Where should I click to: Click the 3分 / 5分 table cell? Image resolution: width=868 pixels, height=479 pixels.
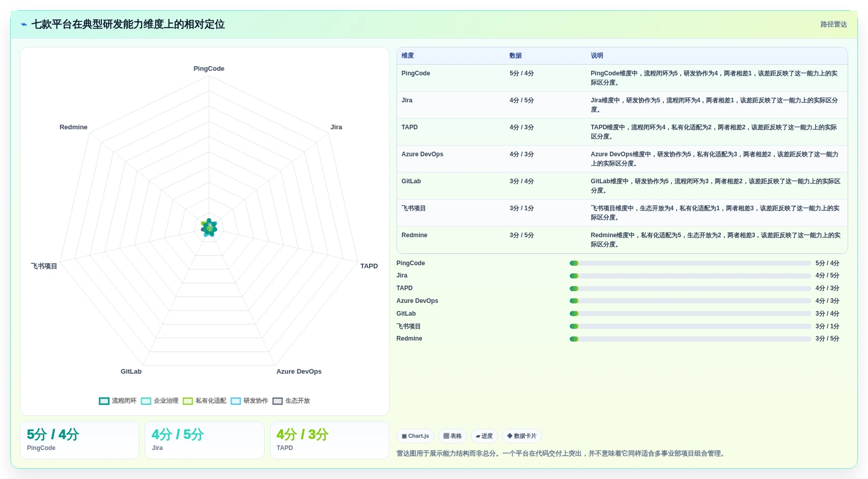[521, 235]
